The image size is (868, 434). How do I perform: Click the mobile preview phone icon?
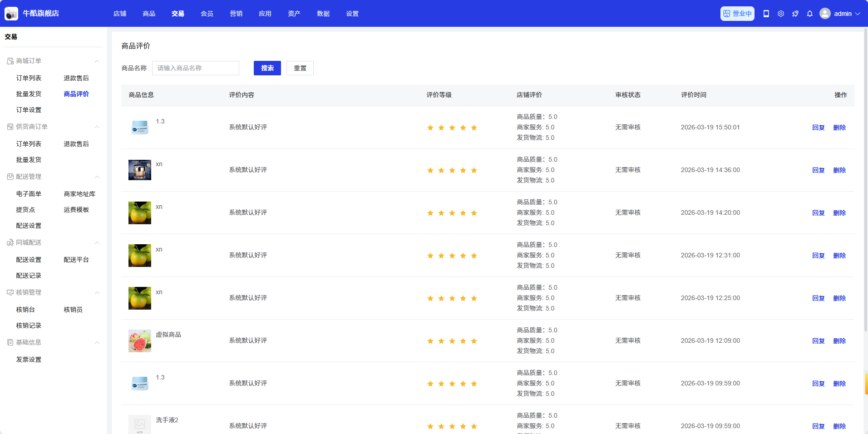(x=766, y=14)
